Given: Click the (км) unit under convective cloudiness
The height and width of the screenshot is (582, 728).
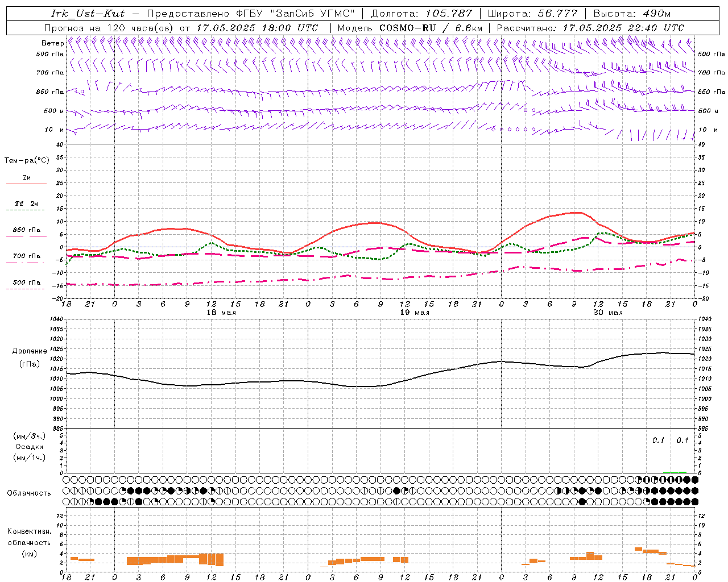Looking at the screenshot, I should (x=29, y=554).
